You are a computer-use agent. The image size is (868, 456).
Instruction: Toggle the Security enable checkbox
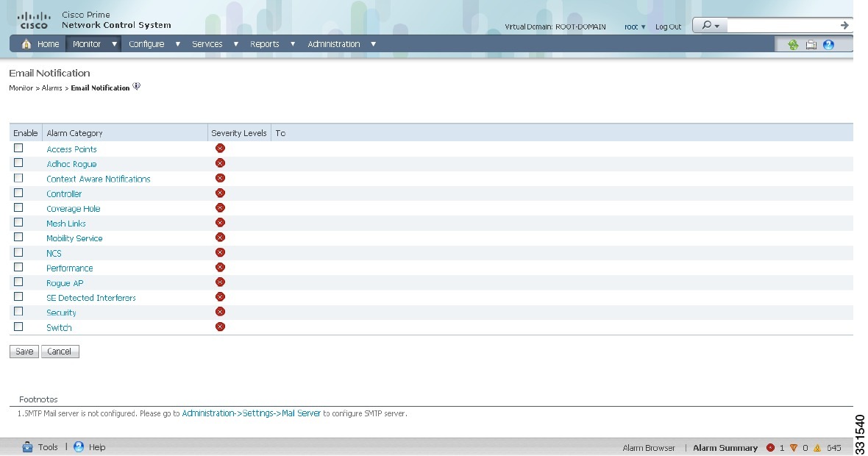point(18,312)
